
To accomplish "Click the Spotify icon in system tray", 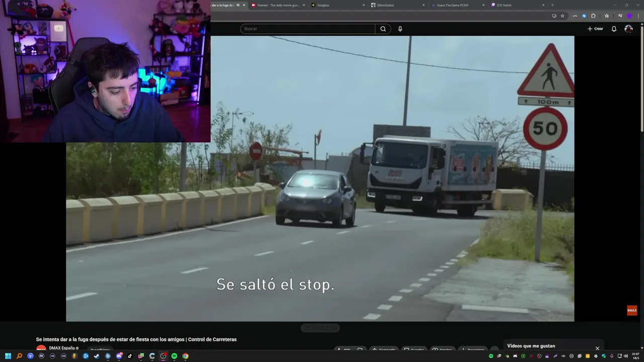I will [491, 356].
